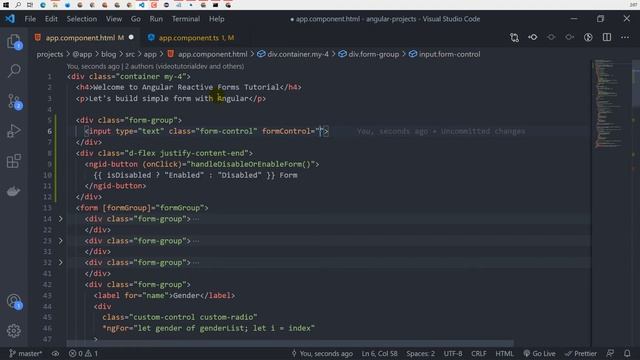This screenshot has height=360, width=640.
Task: Click the feedback icon in status bar
Action: tap(610, 353)
